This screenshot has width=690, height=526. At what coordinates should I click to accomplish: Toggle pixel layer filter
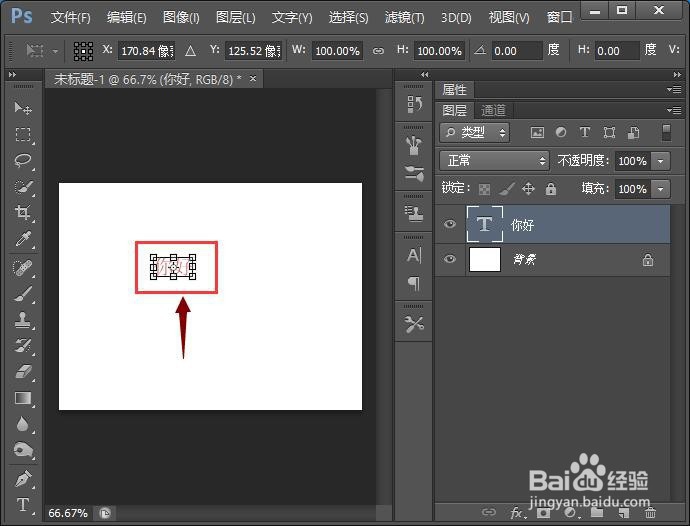[537, 132]
